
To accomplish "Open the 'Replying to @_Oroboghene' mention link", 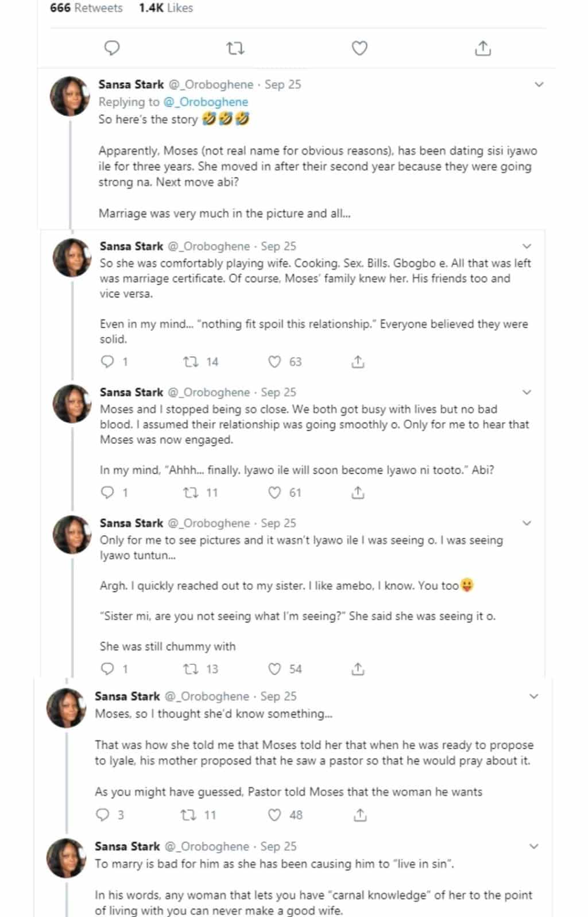I will 206,102.
